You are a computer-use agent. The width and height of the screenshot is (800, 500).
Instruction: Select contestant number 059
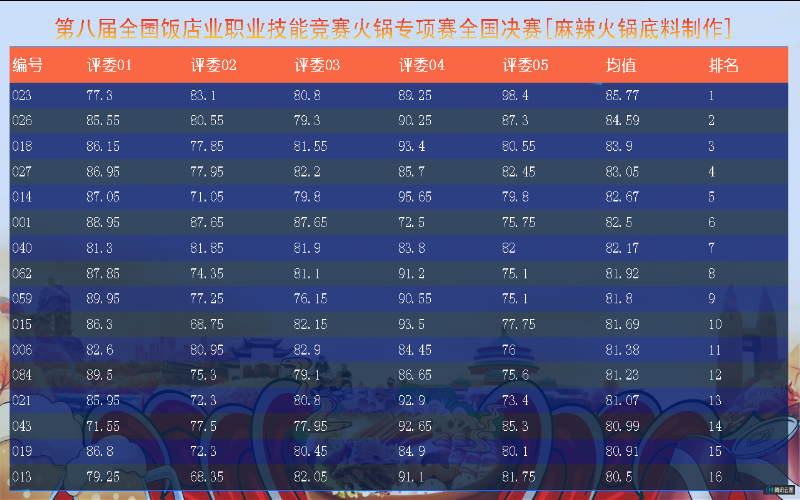[22, 298]
